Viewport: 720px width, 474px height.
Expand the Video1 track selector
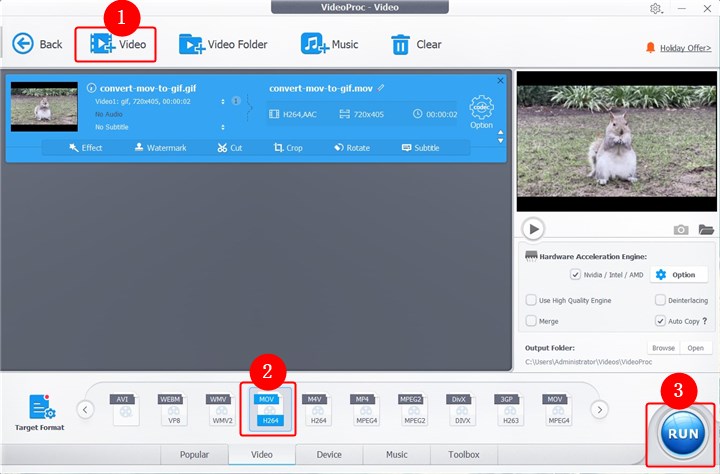tap(223, 102)
